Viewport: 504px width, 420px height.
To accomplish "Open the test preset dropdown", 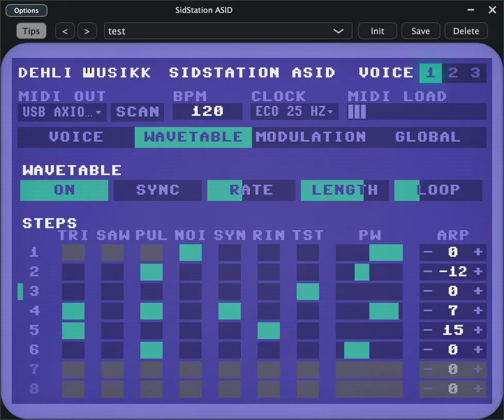I will pyautogui.click(x=228, y=31).
